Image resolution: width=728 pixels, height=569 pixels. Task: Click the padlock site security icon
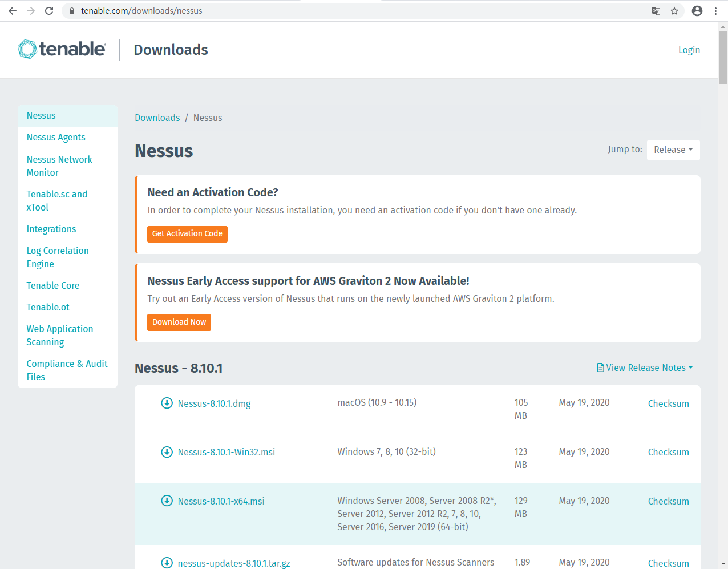pyautogui.click(x=71, y=10)
